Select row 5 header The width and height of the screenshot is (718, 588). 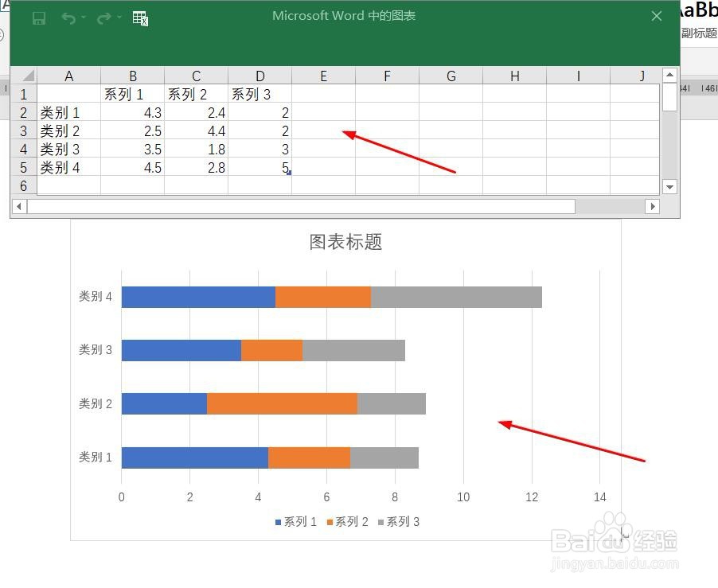click(x=23, y=167)
